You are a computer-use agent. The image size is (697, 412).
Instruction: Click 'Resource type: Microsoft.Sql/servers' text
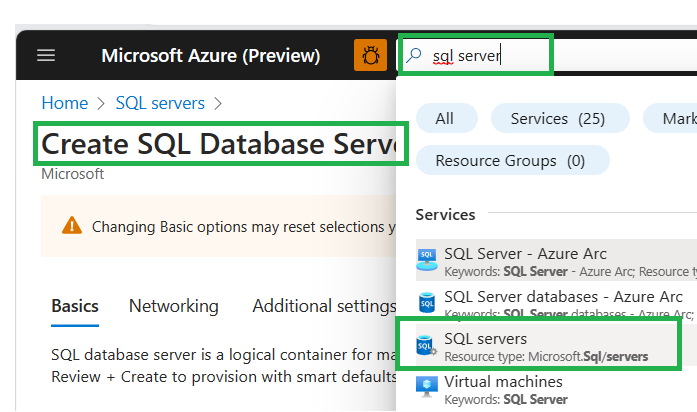click(x=546, y=356)
